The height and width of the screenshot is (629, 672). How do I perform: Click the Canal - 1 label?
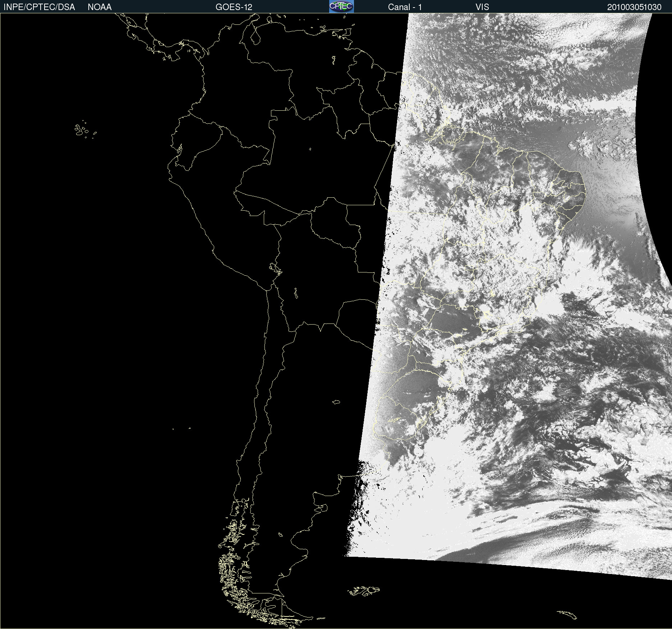[x=405, y=7]
